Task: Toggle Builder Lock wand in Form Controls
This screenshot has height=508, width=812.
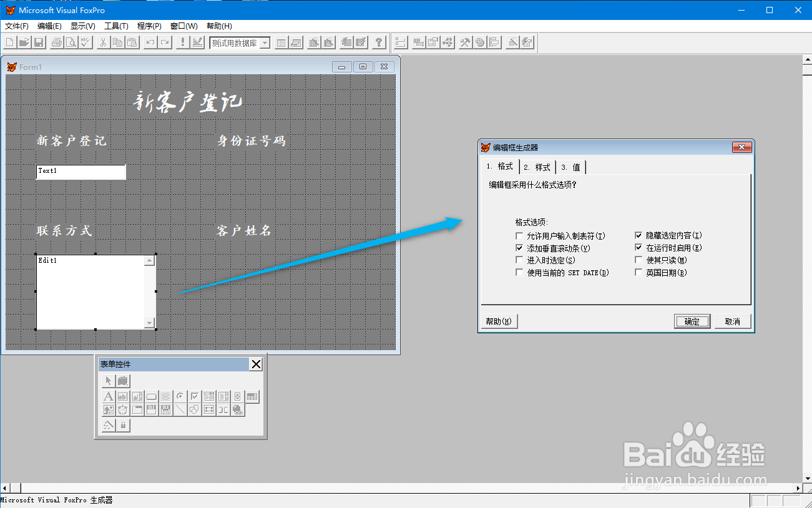Action: click(x=109, y=426)
